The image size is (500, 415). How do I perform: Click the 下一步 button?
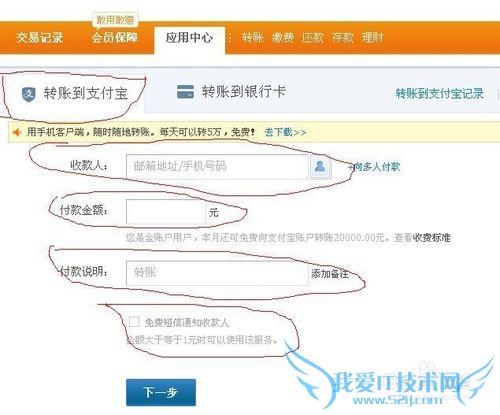point(161,392)
